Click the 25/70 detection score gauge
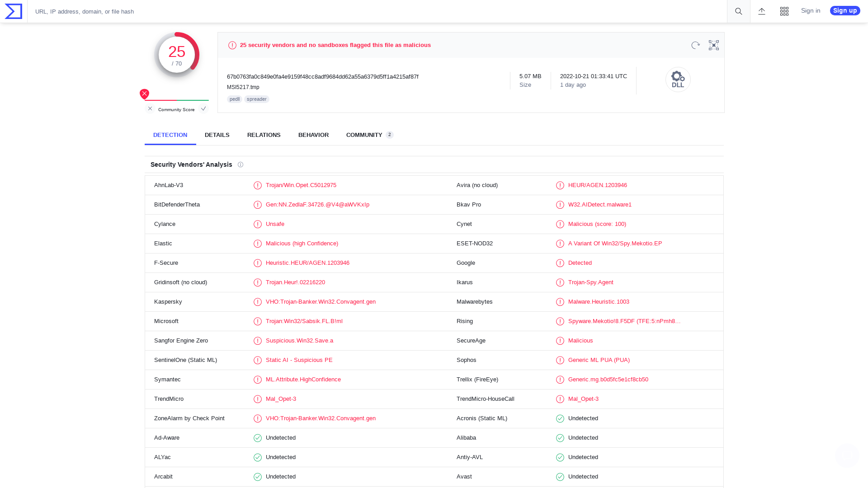 click(x=177, y=54)
